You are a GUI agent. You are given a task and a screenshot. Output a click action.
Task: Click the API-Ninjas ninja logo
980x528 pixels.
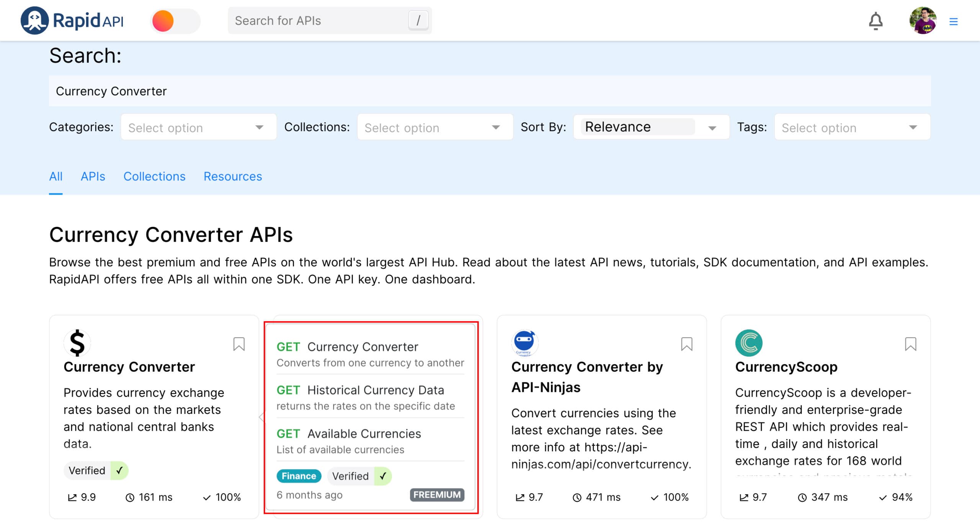tap(524, 343)
